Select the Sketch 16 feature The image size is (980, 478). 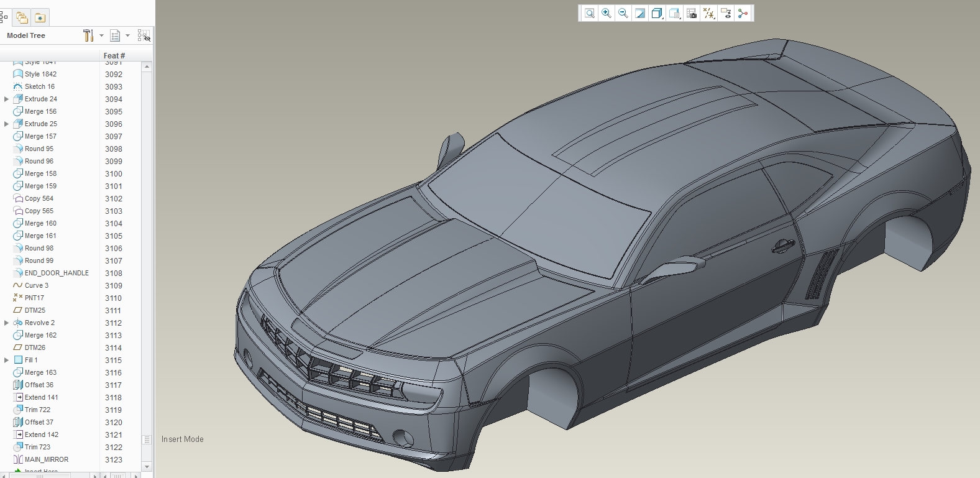pos(39,86)
